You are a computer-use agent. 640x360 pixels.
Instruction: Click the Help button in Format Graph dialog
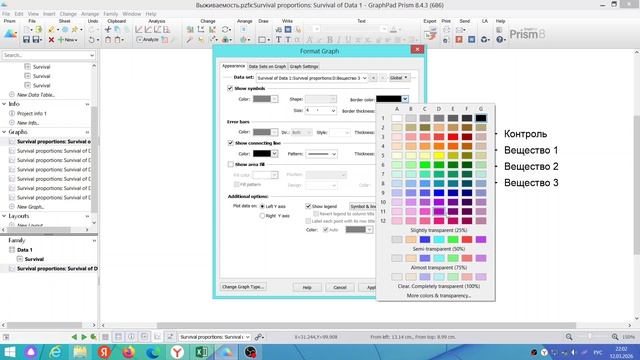[x=307, y=287]
